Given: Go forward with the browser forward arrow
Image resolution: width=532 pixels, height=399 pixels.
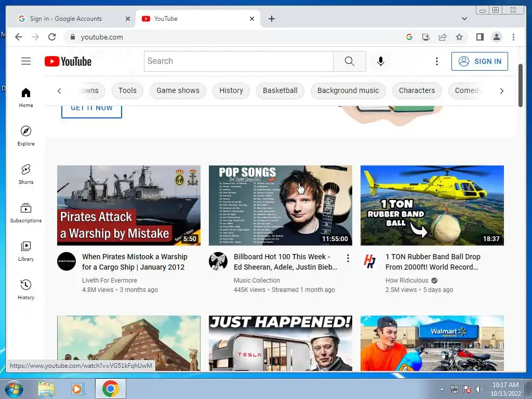Looking at the screenshot, I should 35,37.
